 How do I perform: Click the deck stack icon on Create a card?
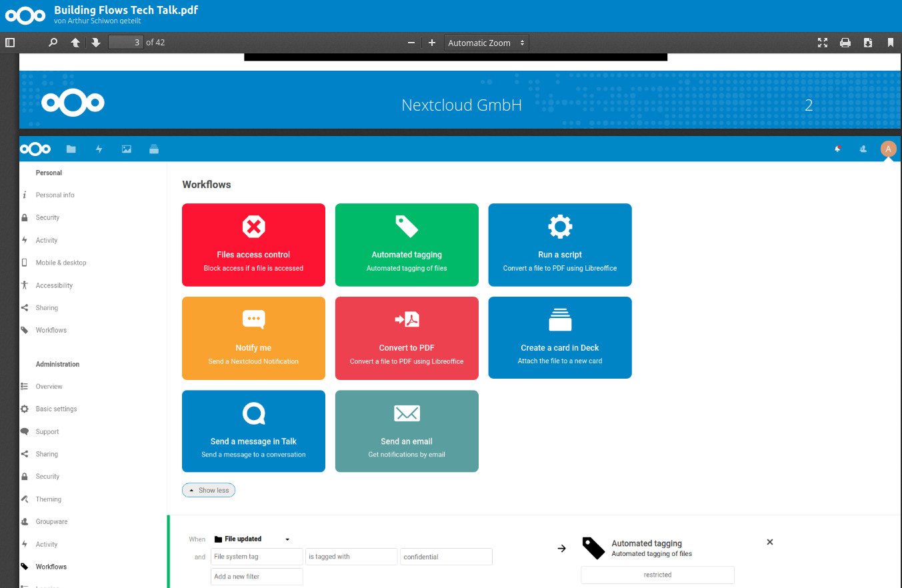[560, 319]
